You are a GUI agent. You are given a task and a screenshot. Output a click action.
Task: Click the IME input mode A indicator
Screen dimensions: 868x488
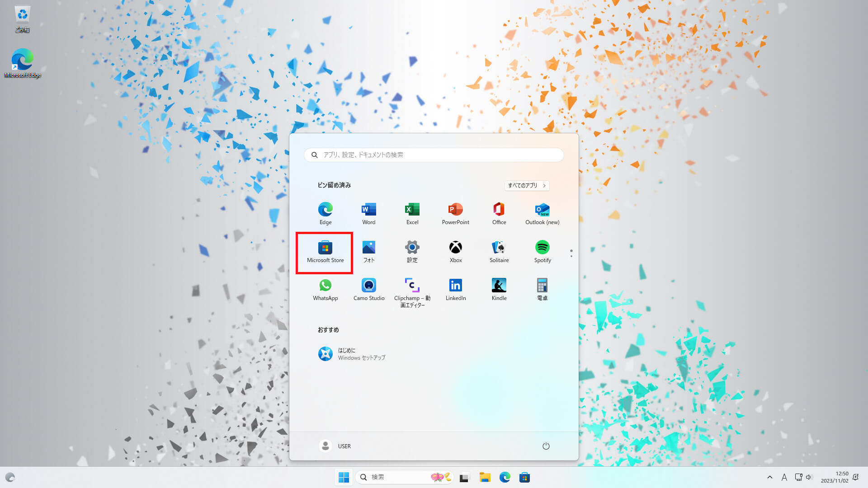784,477
